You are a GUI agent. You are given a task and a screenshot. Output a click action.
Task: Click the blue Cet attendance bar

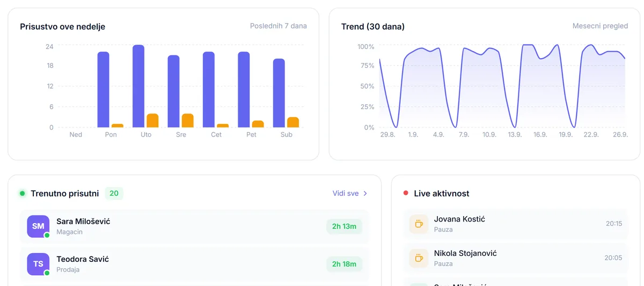coord(209,90)
